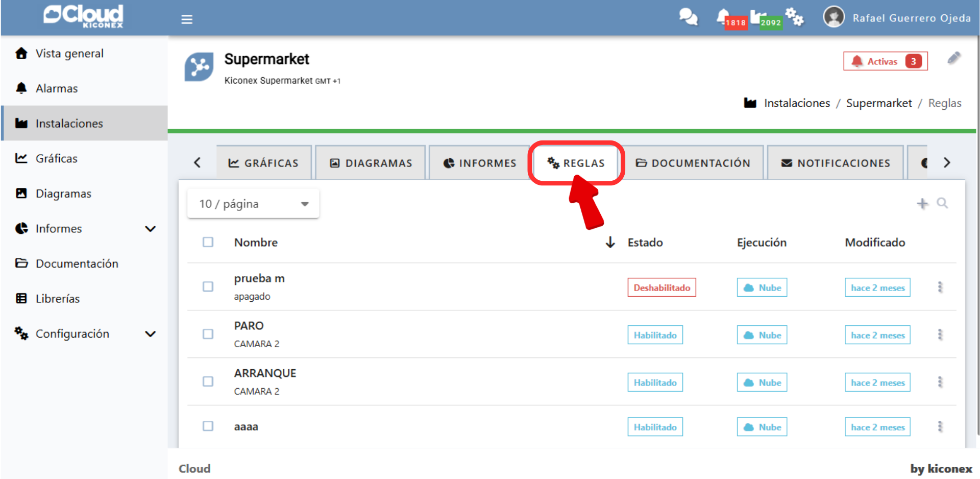Click the installations icon with 2092 badge
The width and height of the screenshot is (980, 479).
tap(758, 17)
